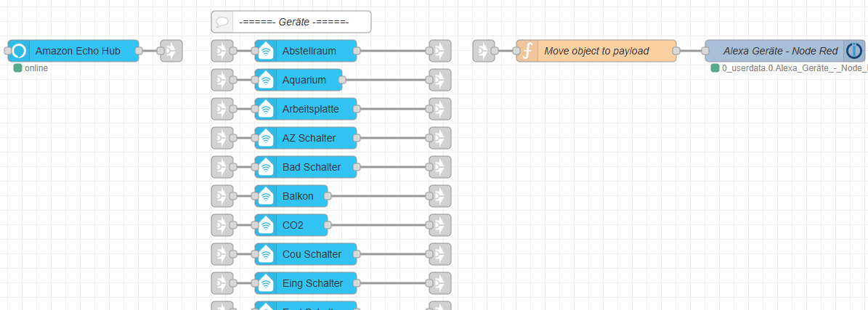Click the device icon on CO2 node
Image resolution: width=868 pixels, height=310 pixels.
(266, 225)
